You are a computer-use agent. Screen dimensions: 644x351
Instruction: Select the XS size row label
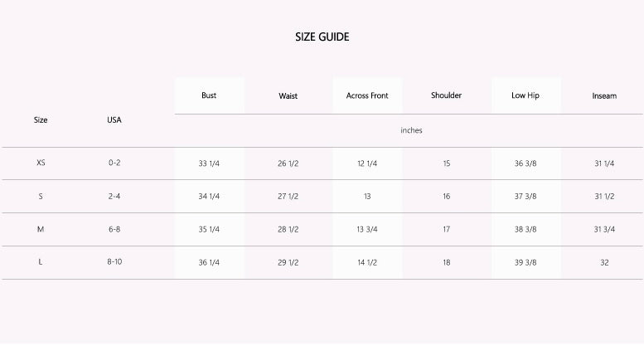tap(41, 163)
